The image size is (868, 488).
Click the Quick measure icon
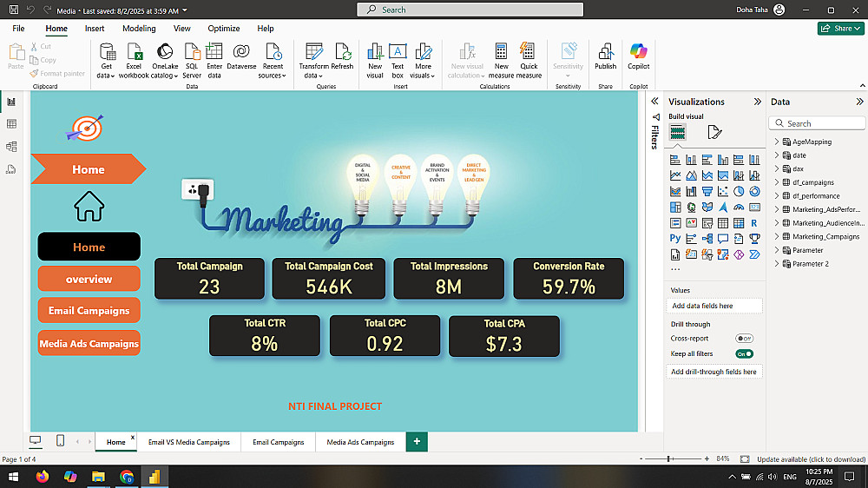tap(529, 52)
